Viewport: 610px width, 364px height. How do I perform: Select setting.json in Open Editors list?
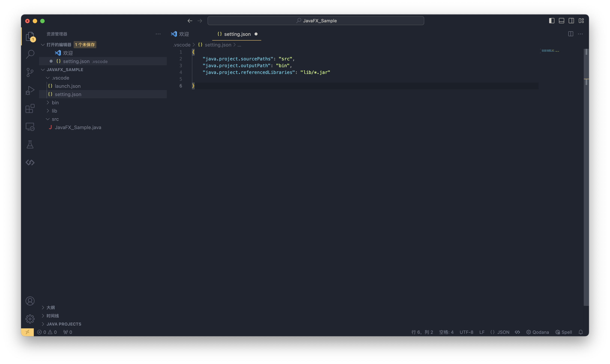[103, 61]
